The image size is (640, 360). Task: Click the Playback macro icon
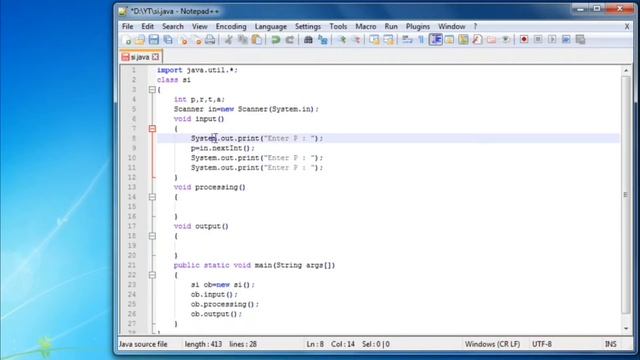click(x=552, y=40)
